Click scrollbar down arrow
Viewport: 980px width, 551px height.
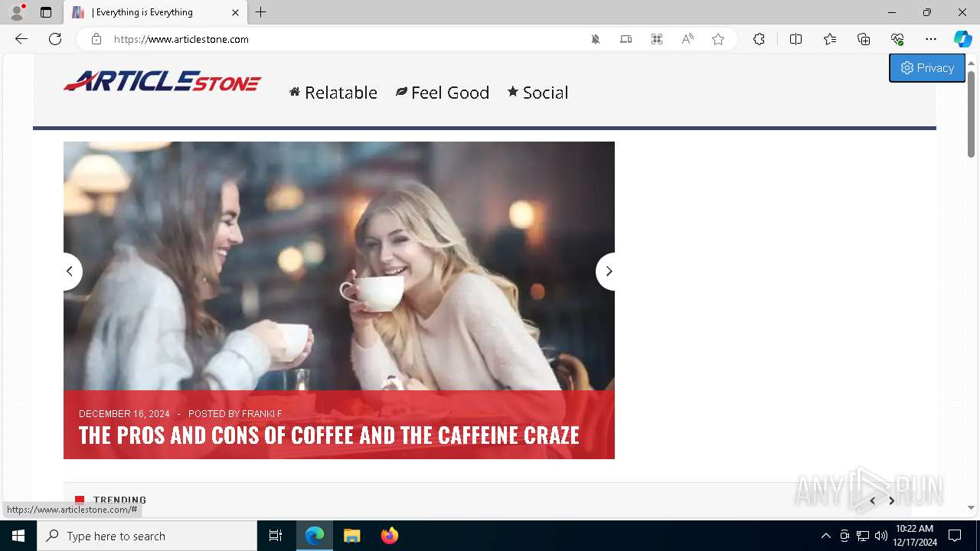click(971, 508)
